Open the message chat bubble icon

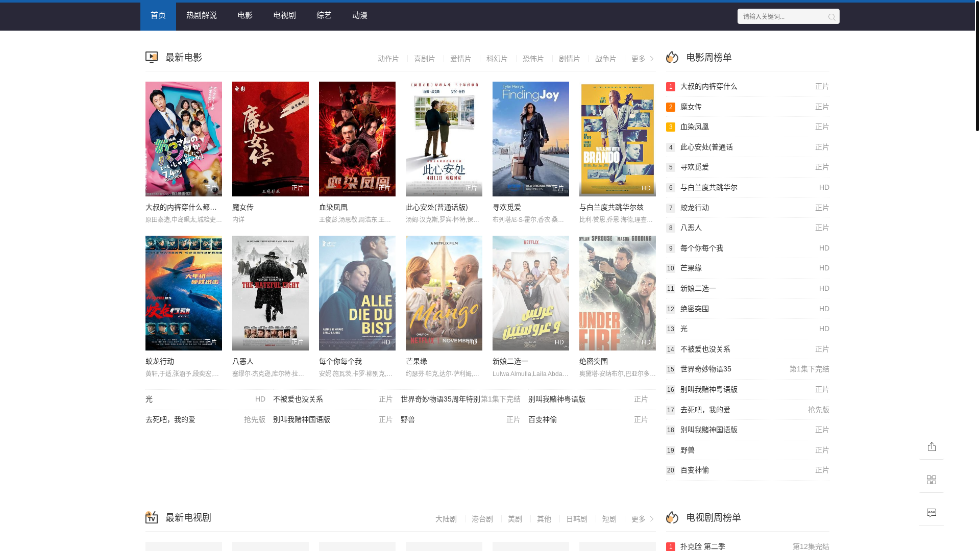click(x=932, y=513)
